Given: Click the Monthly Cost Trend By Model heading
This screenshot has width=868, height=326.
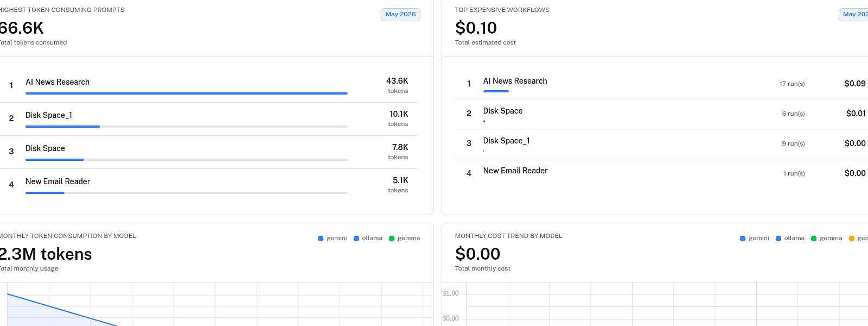Looking at the screenshot, I should tap(508, 236).
